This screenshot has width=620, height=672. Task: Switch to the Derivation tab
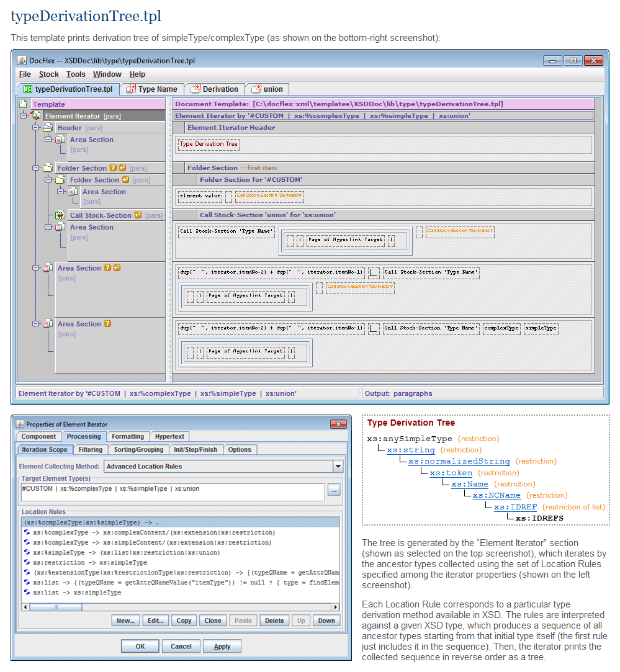(x=214, y=89)
